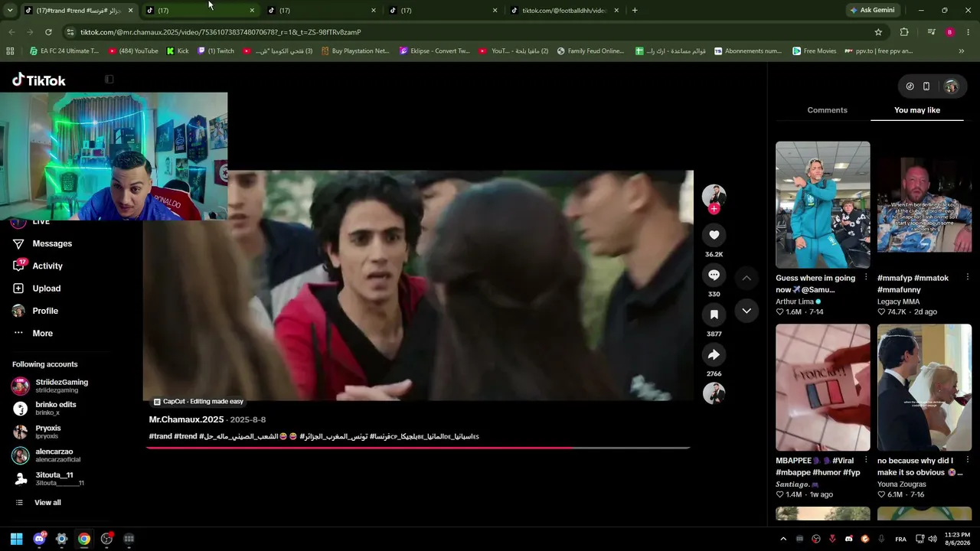Open Discord from the taskbar
980x551 pixels.
(x=39, y=539)
